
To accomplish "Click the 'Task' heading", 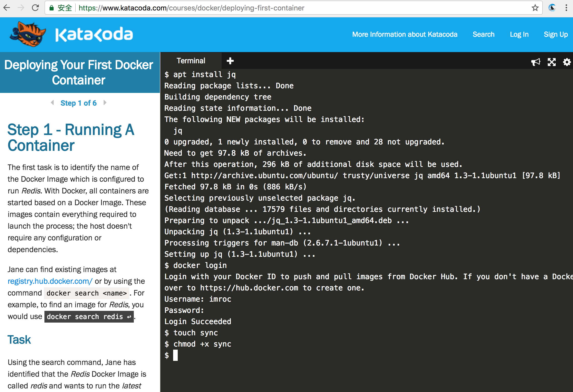I will point(19,340).
